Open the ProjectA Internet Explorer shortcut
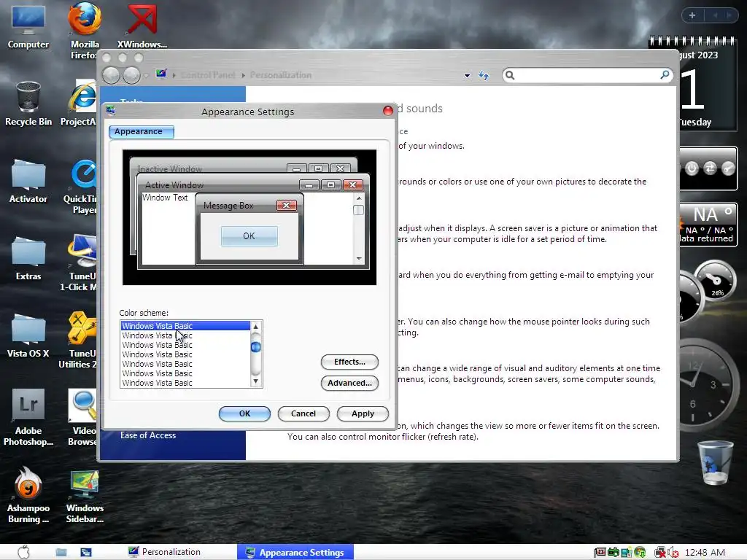The height and width of the screenshot is (560, 747). click(x=80, y=104)
